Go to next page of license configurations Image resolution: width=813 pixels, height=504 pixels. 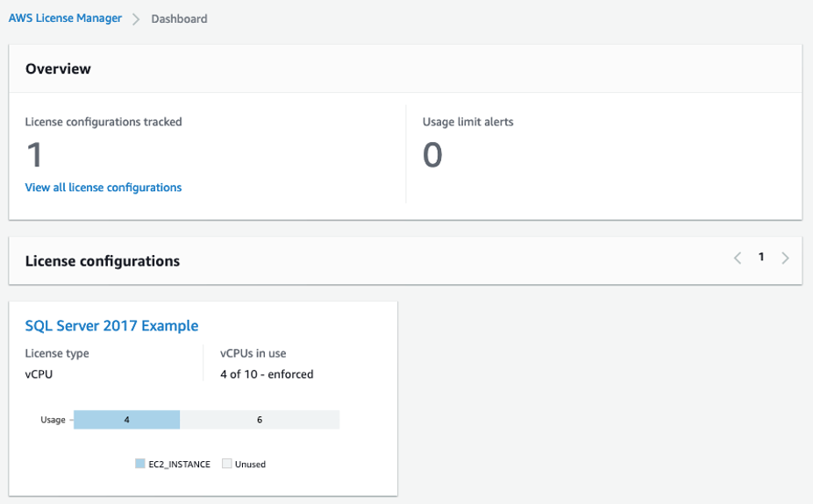[x=785, y=258]
